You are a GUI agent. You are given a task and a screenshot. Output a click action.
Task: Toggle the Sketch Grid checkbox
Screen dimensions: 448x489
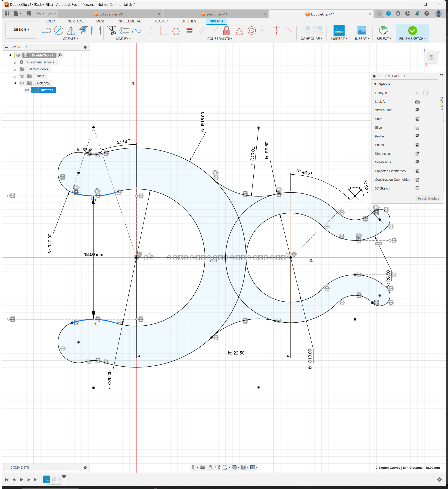[x=417, y=110]
